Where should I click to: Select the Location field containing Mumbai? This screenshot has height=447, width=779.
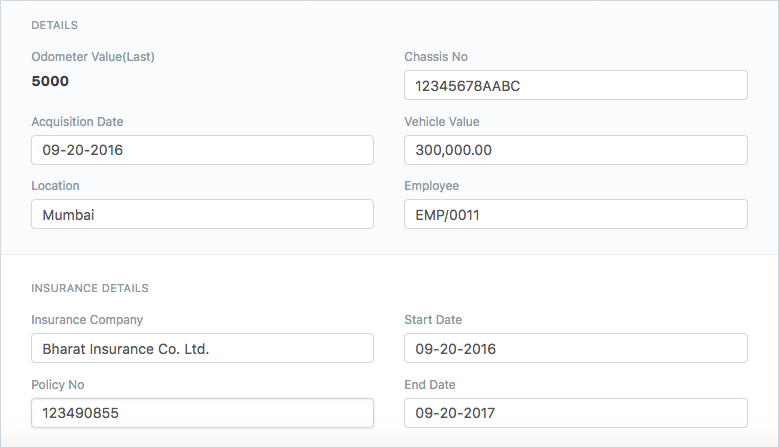pos(202,214)
